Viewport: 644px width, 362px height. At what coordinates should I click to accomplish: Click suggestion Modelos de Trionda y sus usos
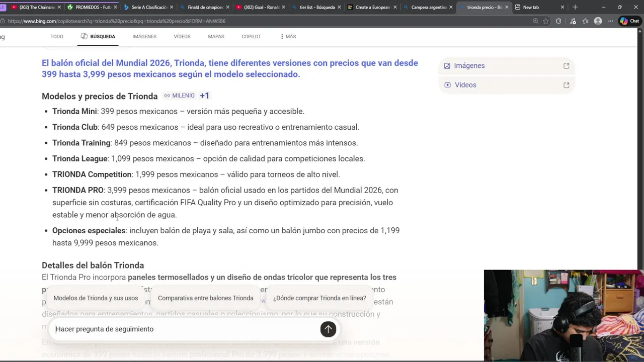[96, 298]
